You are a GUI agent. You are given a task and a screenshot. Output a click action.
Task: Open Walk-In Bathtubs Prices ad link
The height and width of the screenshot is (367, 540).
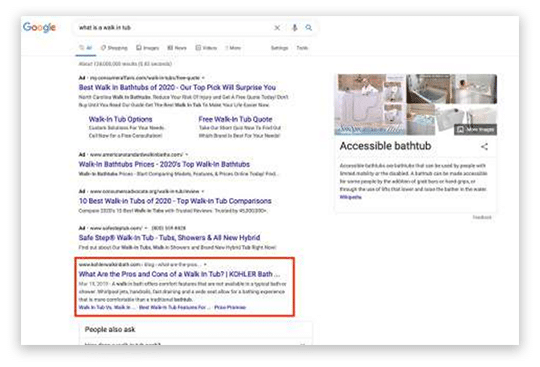pyautogui.click(x=164, y=164)
